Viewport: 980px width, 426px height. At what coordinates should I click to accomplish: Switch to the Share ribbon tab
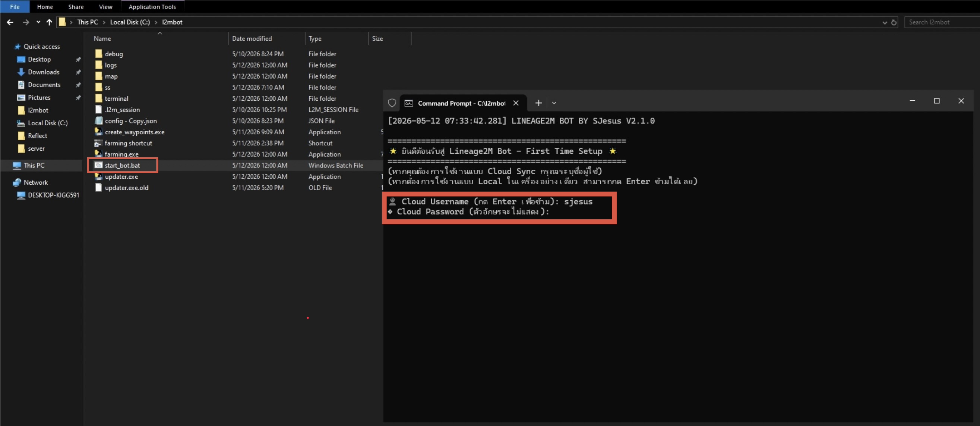pyautogui.click(x=76, y=7)
